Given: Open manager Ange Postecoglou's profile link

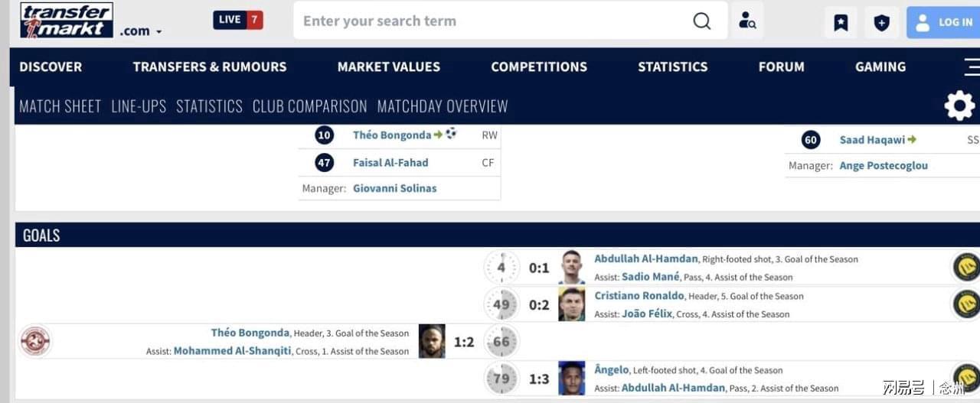Looking at the screenshot, I should pos(884,165).
